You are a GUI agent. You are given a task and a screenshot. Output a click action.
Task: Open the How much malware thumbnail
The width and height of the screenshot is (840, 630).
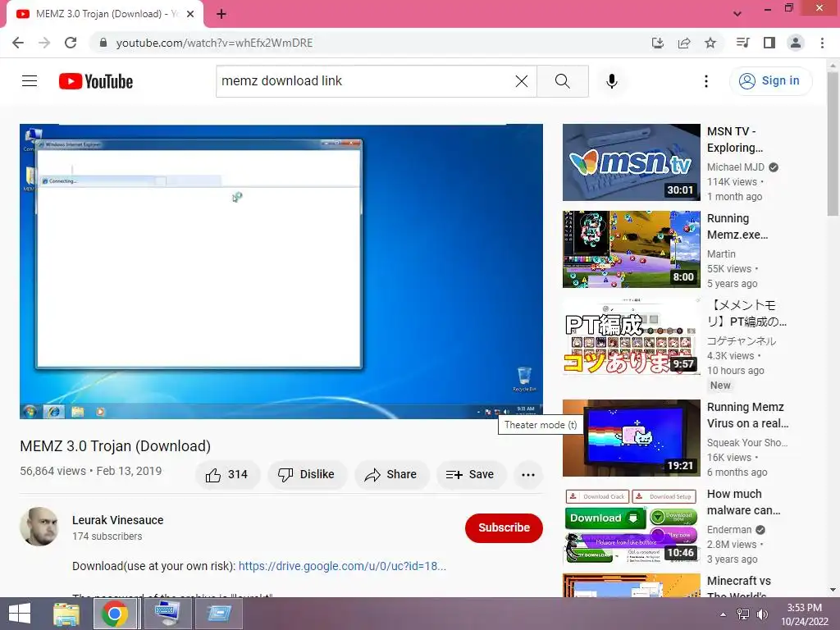click(x=631, y=525)
